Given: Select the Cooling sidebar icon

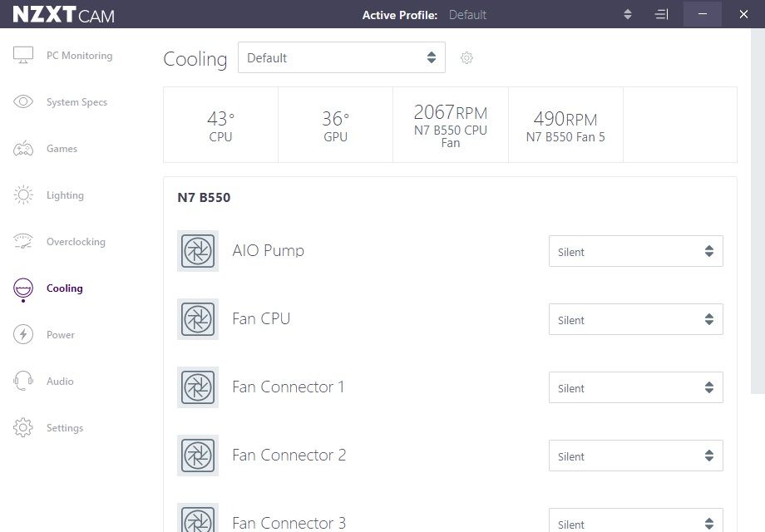Looking at the screenshot, I should (x=23, y=288).
